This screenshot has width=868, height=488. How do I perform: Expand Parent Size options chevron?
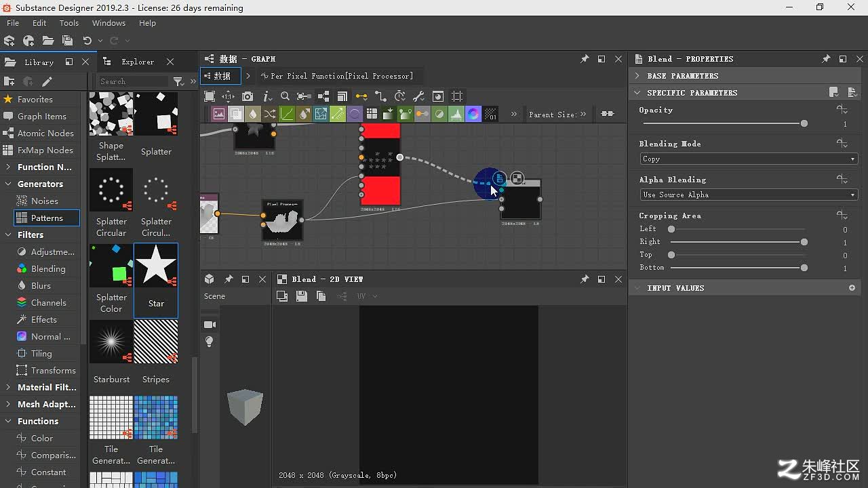coord(583,114)
